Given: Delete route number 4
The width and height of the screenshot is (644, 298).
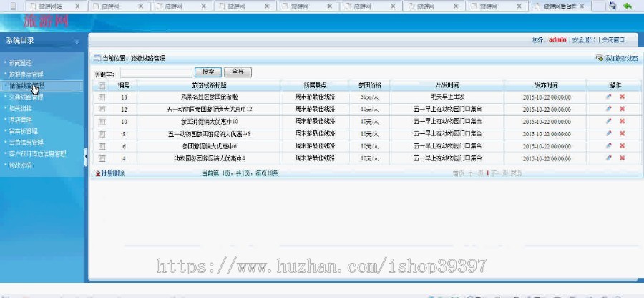Looking at the screenshot, I should (x=623, y=158).
